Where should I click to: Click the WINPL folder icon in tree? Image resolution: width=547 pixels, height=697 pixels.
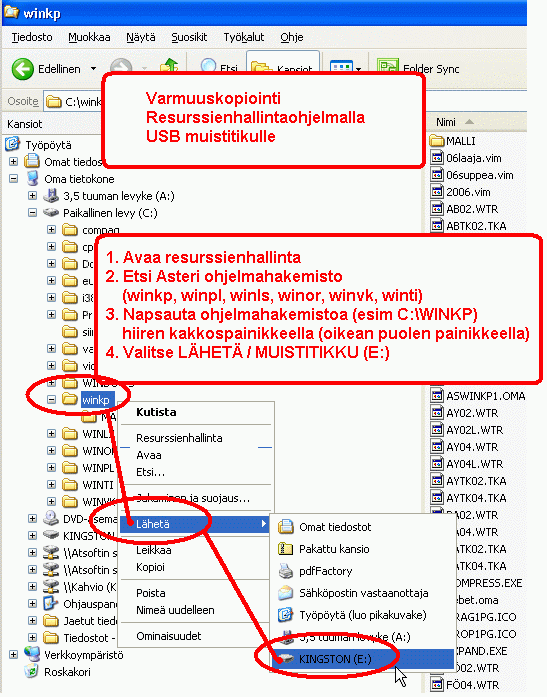(x=70, y=468)
